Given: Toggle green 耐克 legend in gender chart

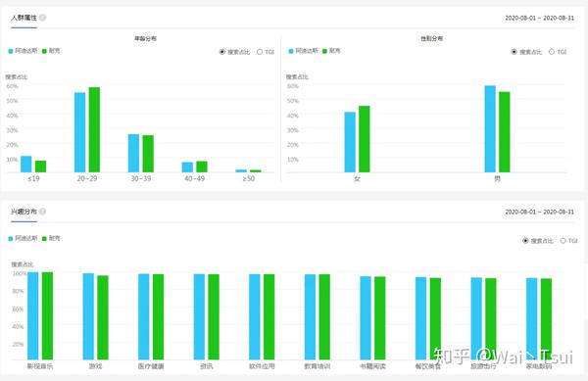Looking at the screenshot, I should point(331,51).
